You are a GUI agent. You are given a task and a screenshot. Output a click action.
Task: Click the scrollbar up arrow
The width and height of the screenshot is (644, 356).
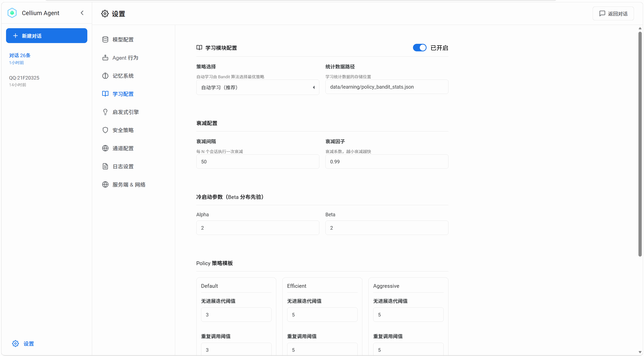(x=640, y=28)
